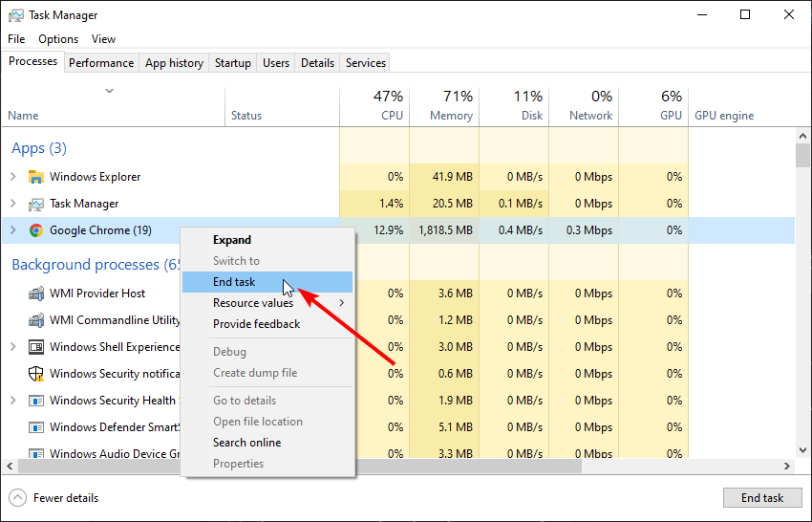Switch to the Services tab
The image size is (812, 522).
point(366,63)
